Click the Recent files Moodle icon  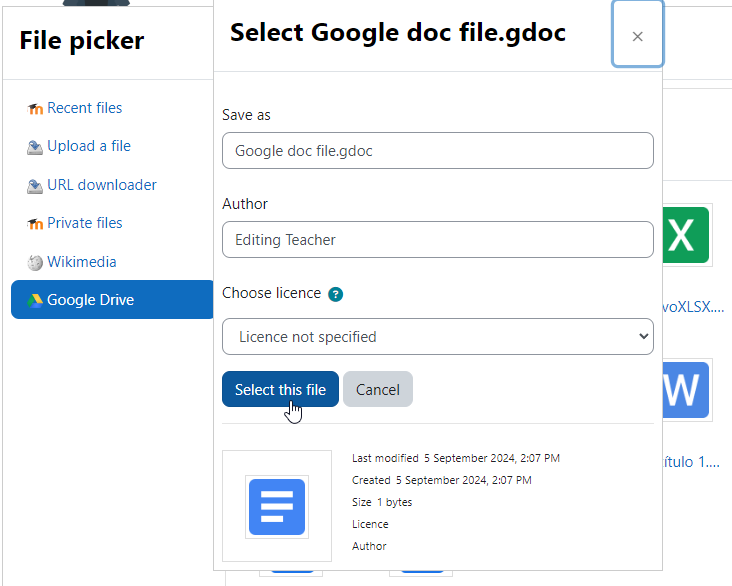[x=35, y=109]
